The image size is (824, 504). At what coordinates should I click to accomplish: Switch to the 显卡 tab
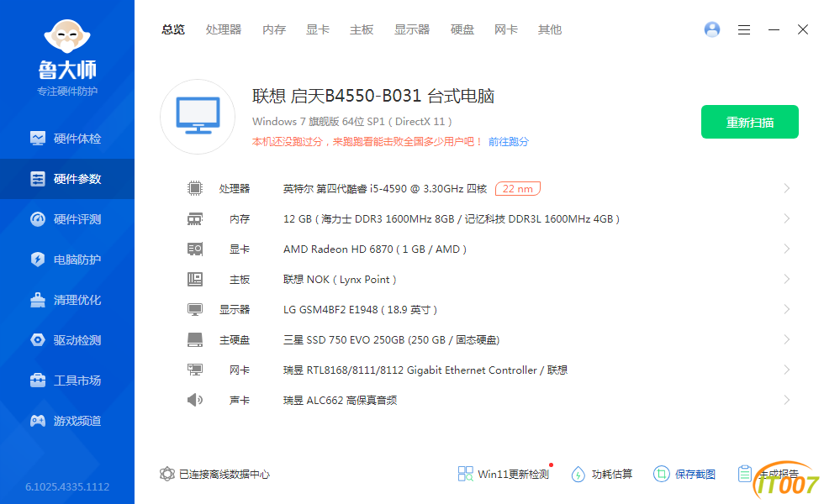tap(318, 29)
